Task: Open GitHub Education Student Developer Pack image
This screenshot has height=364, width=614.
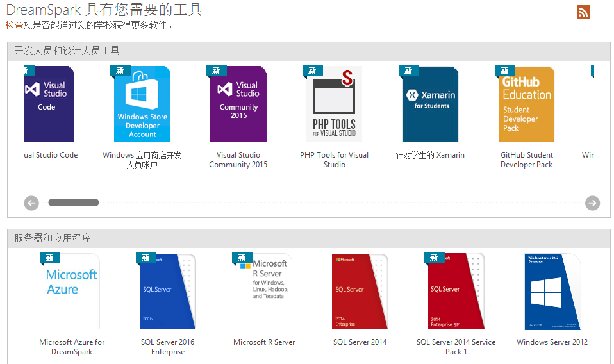Action: 527,104
